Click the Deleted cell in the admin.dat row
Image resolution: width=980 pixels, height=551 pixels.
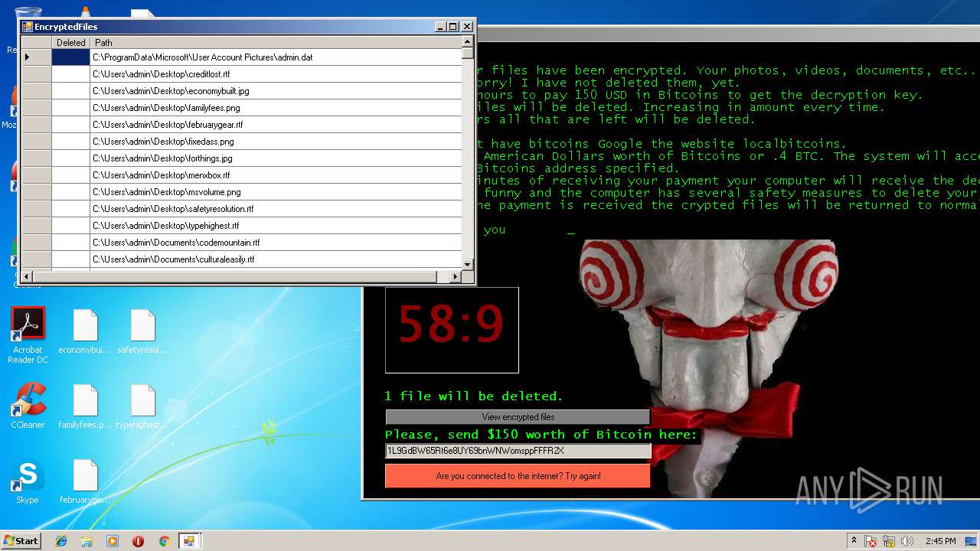(71, 57)
